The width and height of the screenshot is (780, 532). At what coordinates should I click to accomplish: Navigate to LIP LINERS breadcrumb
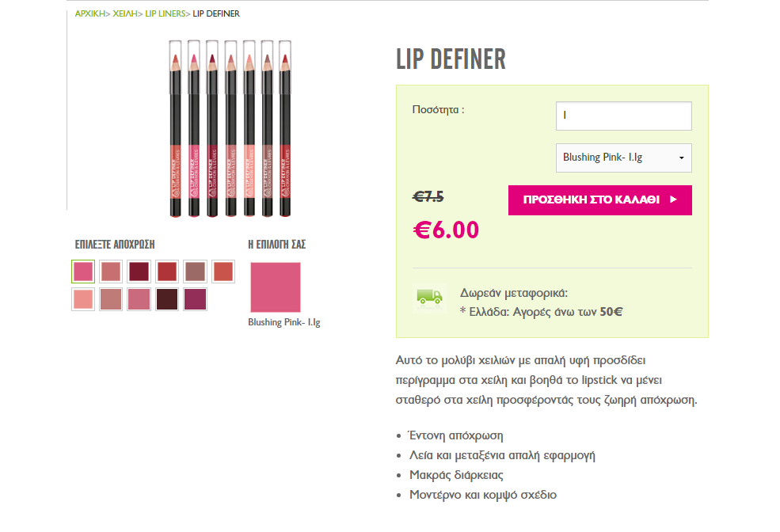[165, 13]
